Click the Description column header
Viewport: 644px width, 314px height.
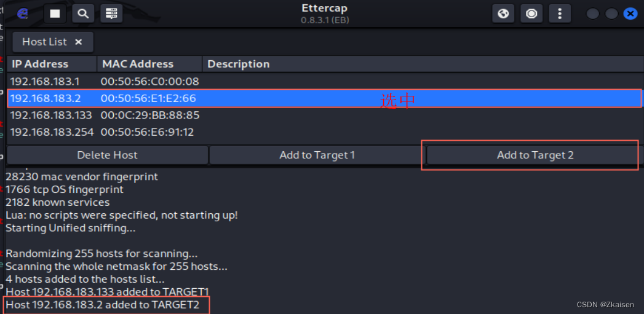423,64
